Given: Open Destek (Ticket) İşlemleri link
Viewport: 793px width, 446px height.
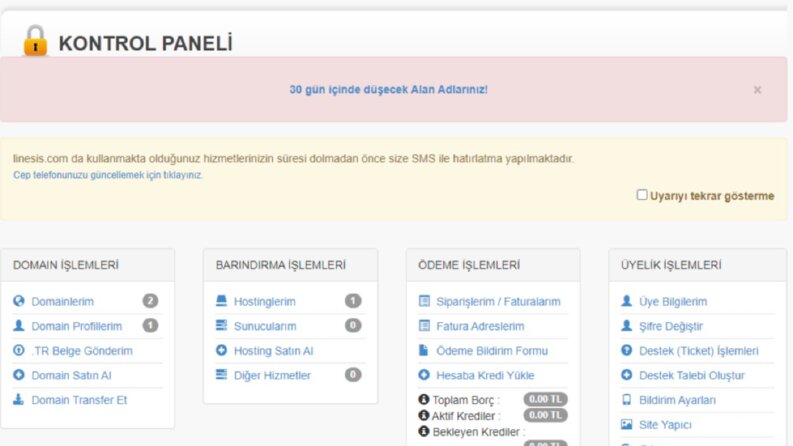Looking at the screenshot, I should (699, 350).
